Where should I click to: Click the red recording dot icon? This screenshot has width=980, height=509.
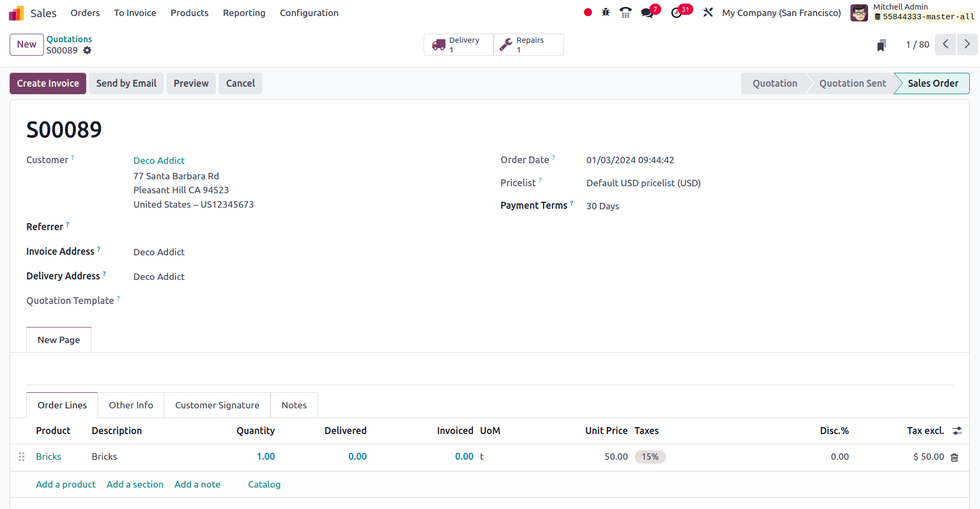[x=587, y=12]
